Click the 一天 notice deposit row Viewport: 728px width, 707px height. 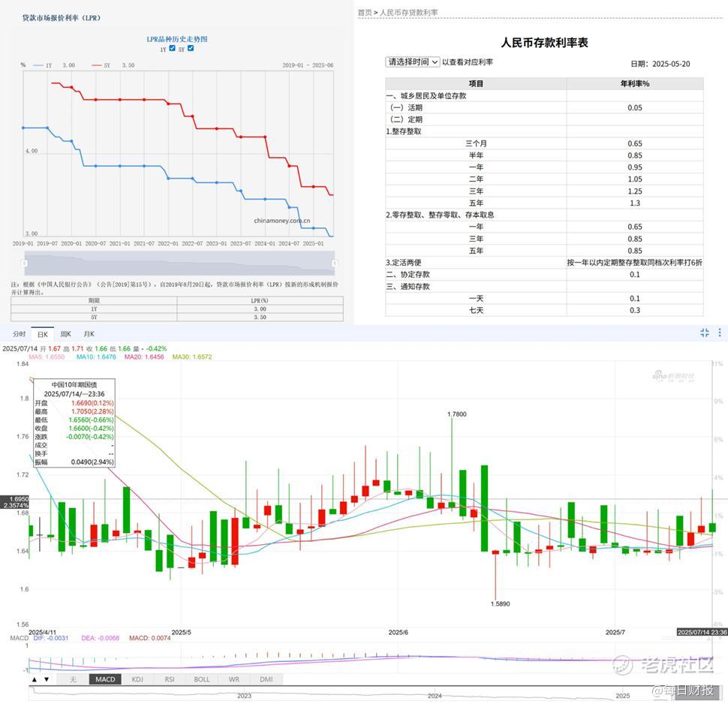pyautogui.click(x=544, y=299)
